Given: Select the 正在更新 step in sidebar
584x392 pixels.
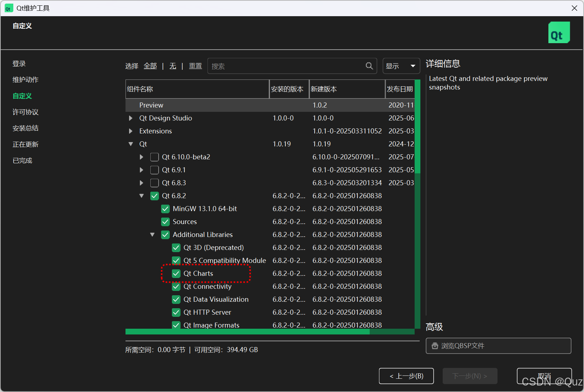Looking at the screenshot, I should 26,145.
